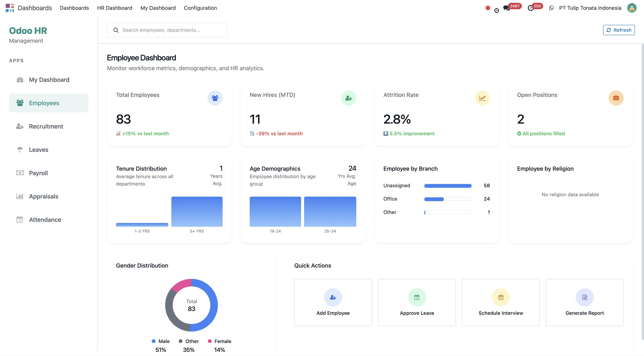The height and width of the screenshot is (356, 644).
Task: Click the Dashboards app title link
Action: 35,8
